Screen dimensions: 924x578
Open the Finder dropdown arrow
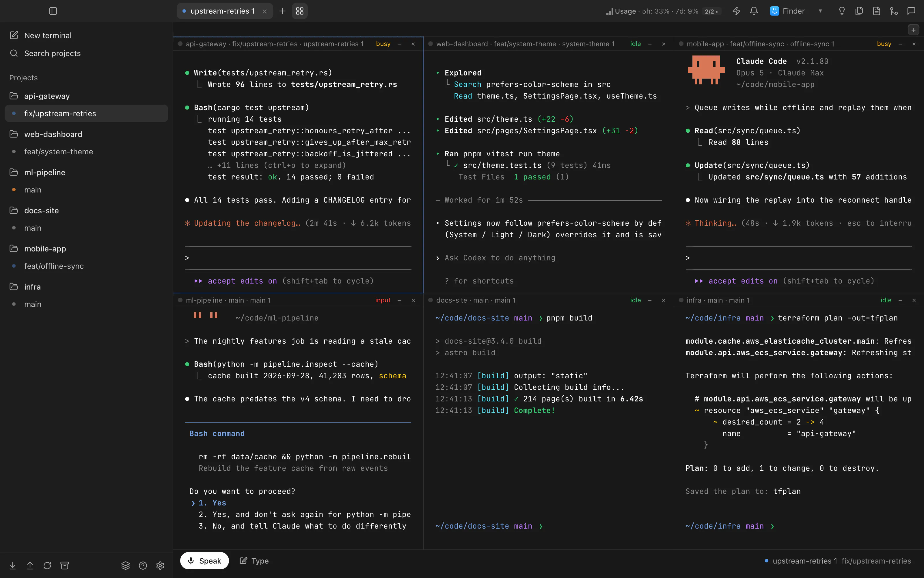click(x=820, y=11)
